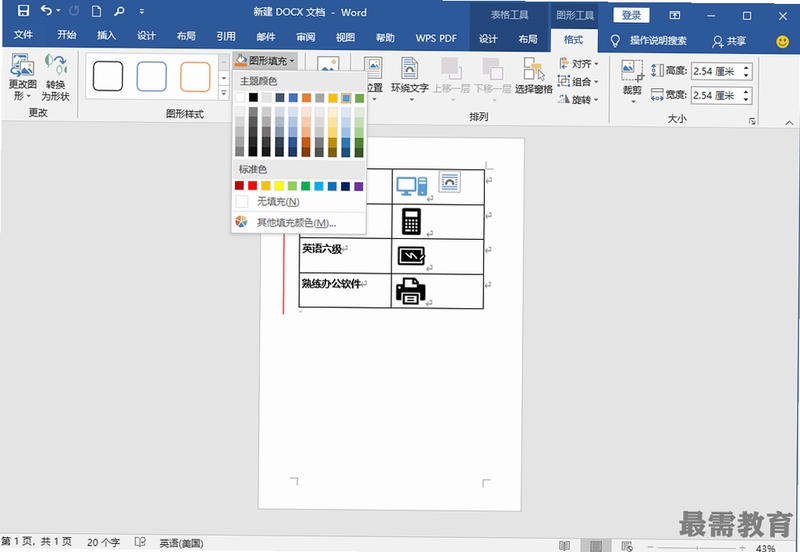Show the next row of graphic styles
This screenshot has height=552, width=800.
point(223,78)
